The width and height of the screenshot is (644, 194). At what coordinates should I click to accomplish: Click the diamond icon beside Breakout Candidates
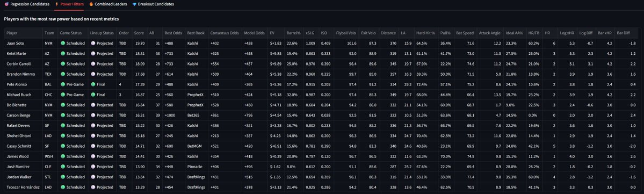coord(134,4)
